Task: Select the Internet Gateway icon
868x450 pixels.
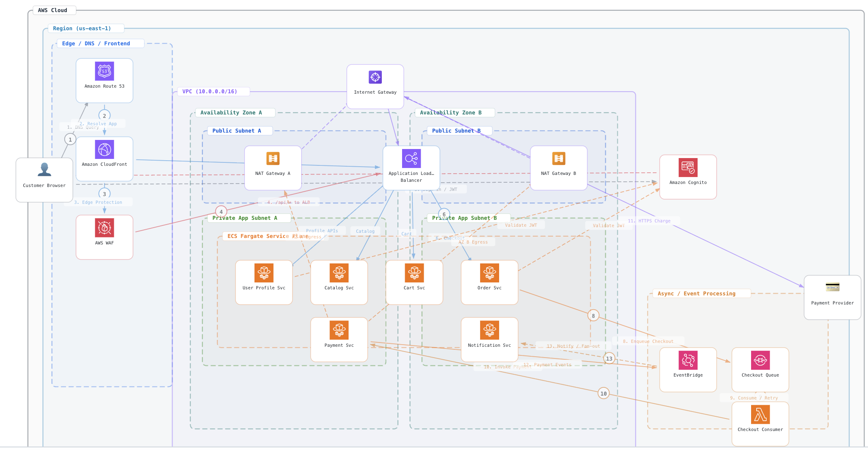Action: [375, 77]
